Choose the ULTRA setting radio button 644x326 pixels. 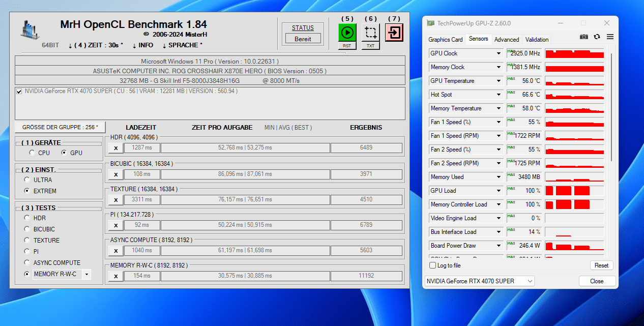(27, 180)
